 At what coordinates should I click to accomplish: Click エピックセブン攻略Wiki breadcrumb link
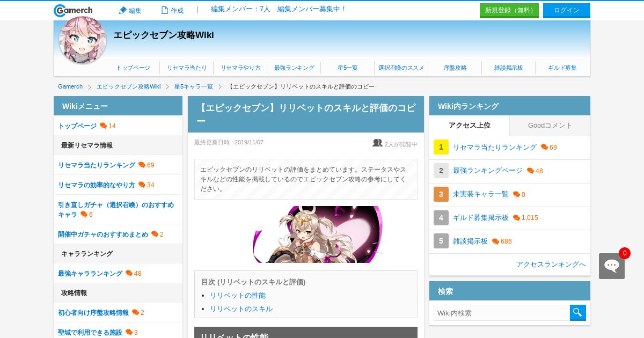(x=128, y=86)
